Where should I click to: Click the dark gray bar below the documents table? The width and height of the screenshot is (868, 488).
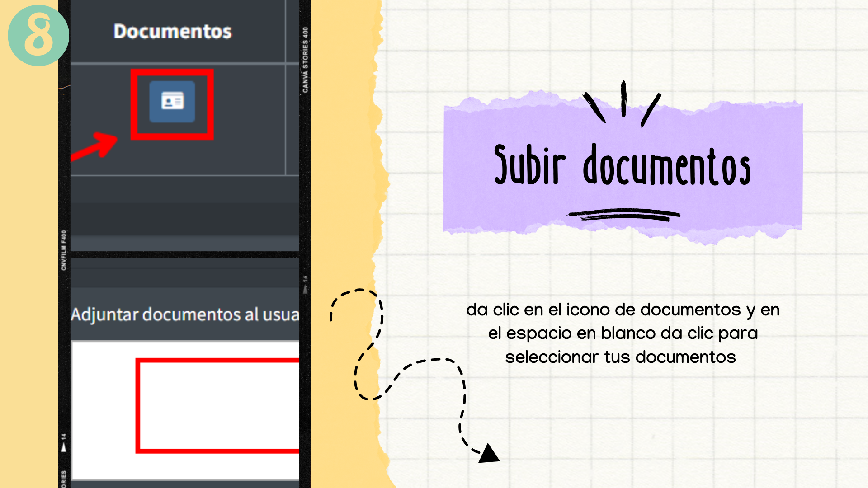(x=184, y=219)
